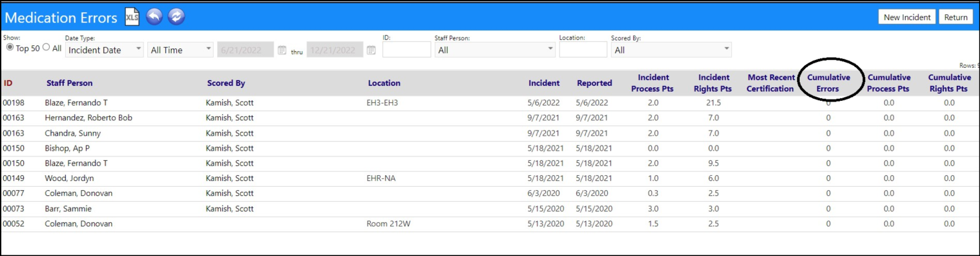Click reported date 5/6/2022
The height and width of the screenshot is (256, 980).
pyautogui.click(x=592, y=103)
